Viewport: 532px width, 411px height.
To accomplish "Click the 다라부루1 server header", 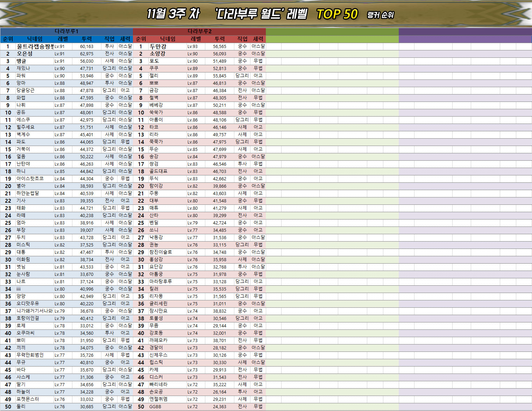I will pyautogui.click(x=66, y=31).
